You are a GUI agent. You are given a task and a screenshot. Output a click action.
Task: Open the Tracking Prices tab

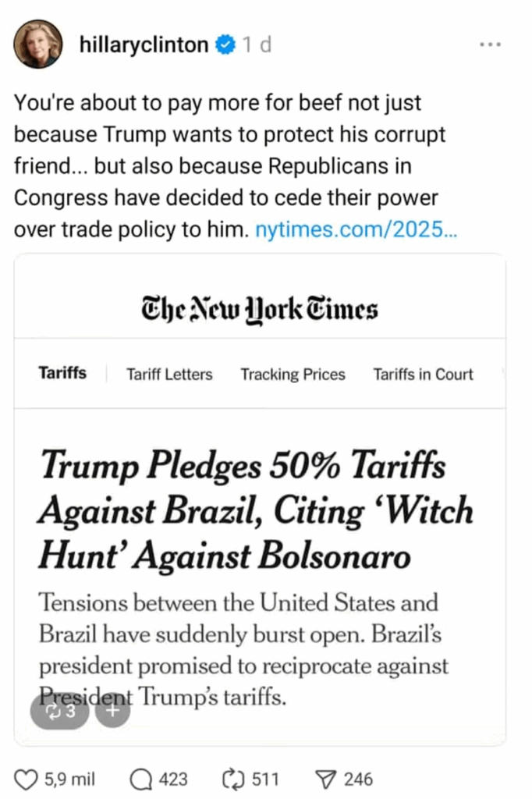pyautogui.click(x=293, y=375)
